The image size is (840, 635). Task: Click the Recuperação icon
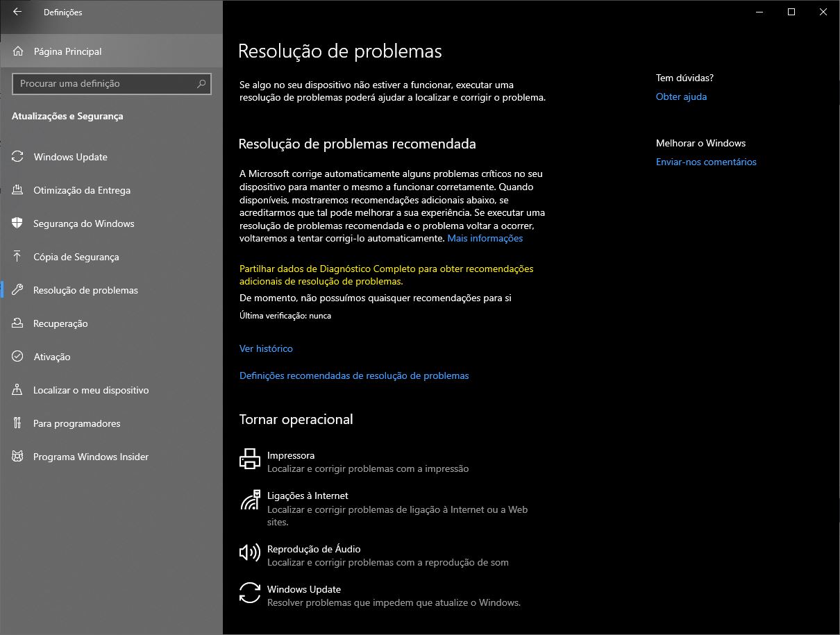[x=17, y=323]
